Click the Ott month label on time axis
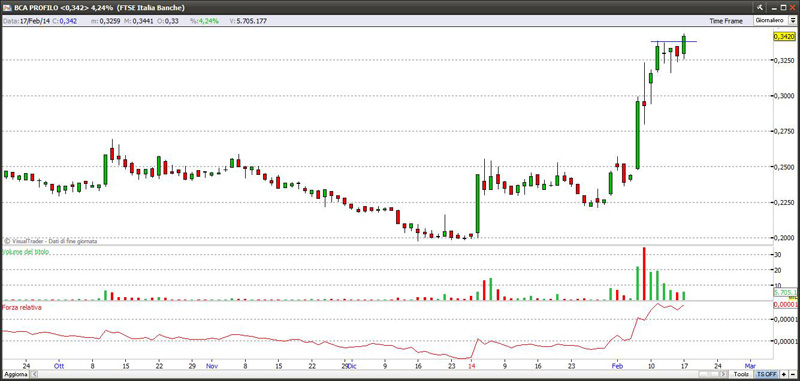The width and height of the screenshot is (800, 381). [59, 366]
